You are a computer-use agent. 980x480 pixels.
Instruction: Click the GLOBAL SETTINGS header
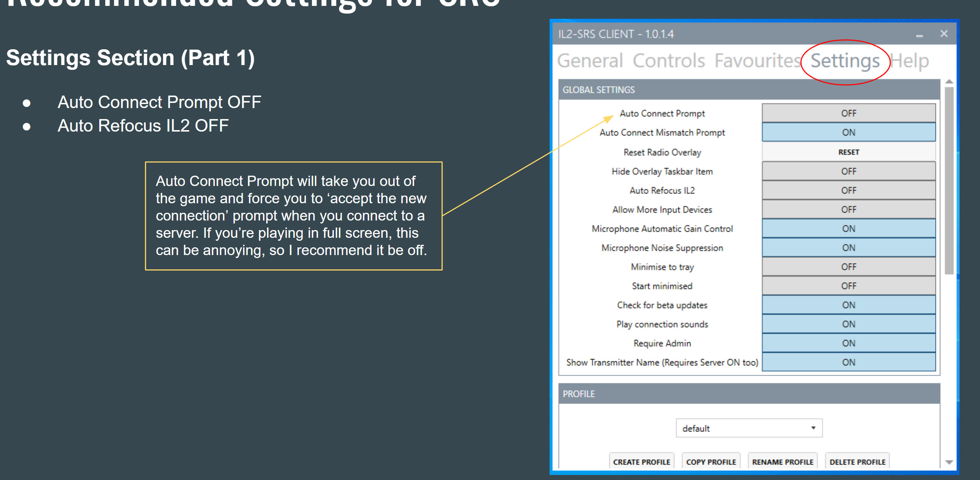coord(749,90)
